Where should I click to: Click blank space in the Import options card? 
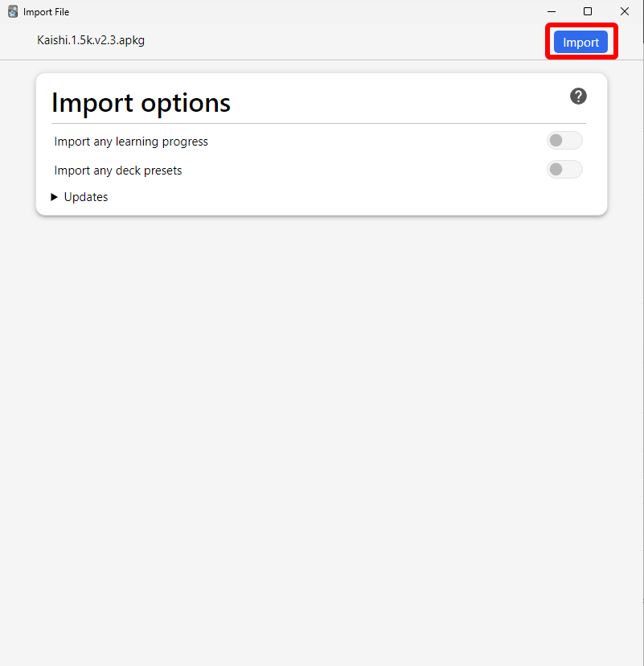362,197
